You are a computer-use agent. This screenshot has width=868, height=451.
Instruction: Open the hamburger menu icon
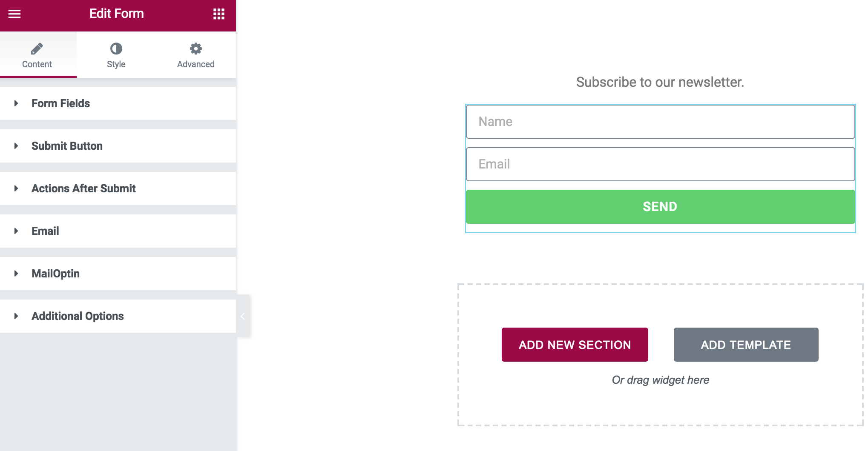[x=14, y=14]
